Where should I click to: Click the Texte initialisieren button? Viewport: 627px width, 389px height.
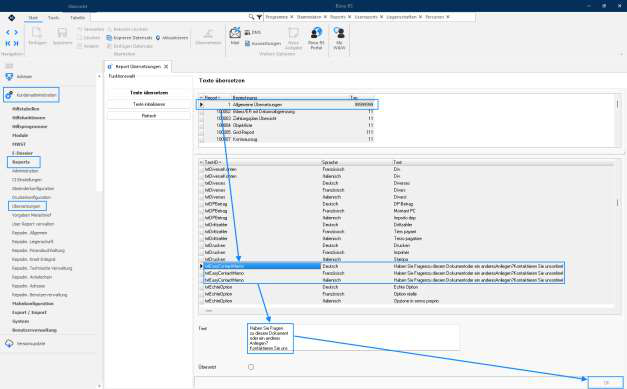[149, 104]
